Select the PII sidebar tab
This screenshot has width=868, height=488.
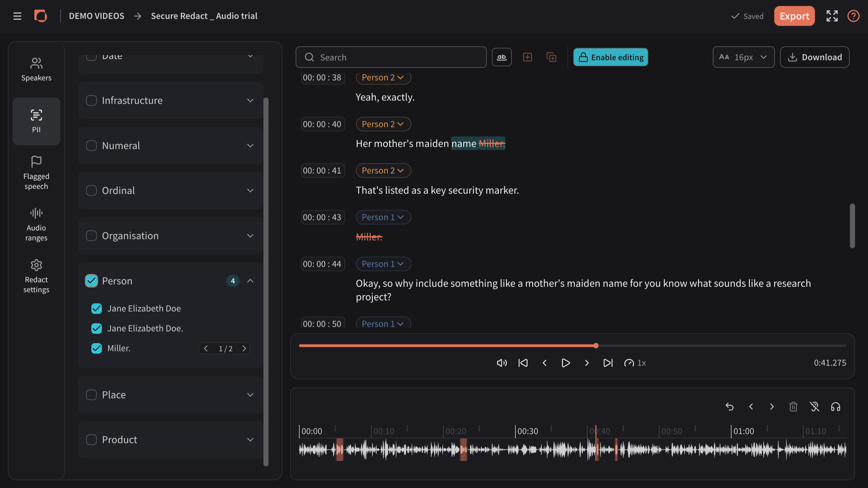(x=36, y=121)
